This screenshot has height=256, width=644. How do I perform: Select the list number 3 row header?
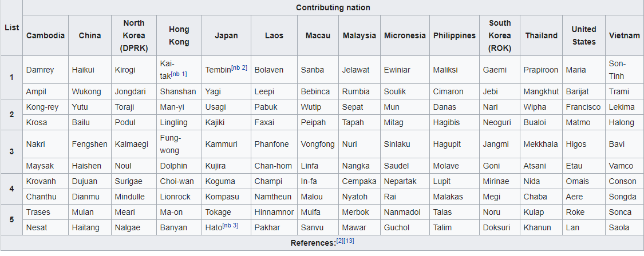point(11,151)
